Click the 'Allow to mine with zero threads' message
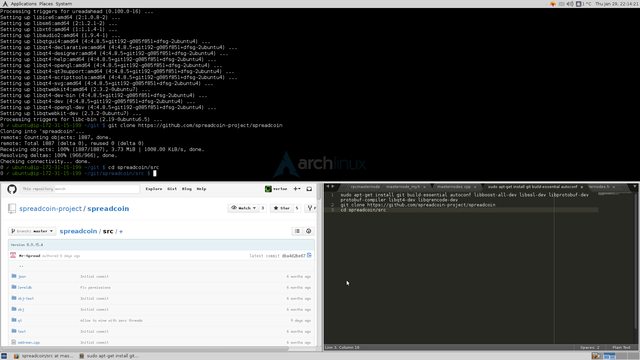 coord(111,321)
